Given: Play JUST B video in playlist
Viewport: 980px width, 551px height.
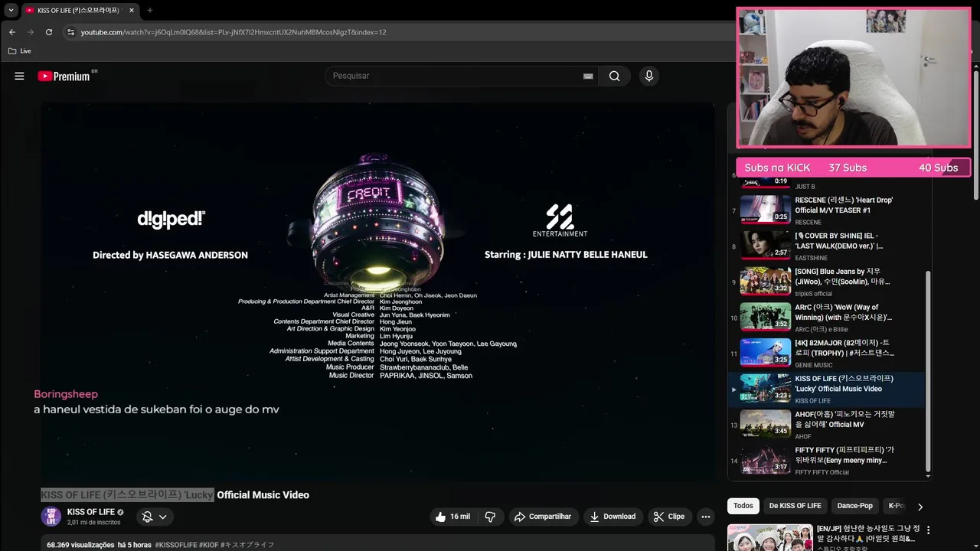Looking at the screenshot, I should (x=827, y=184).
